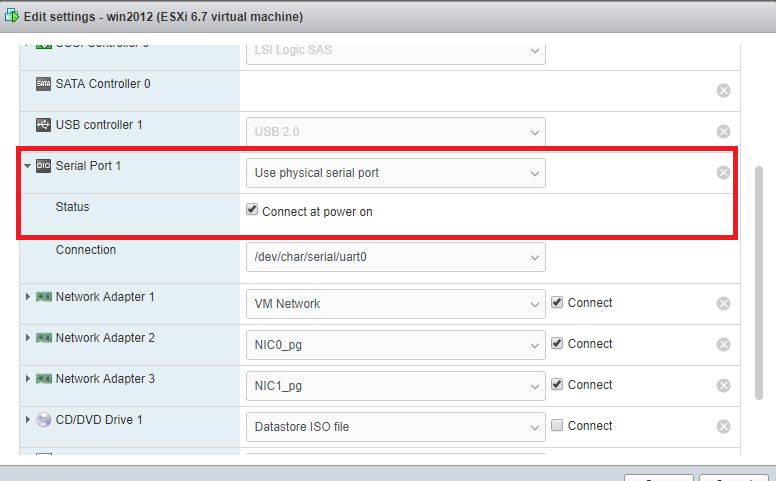Open the Use physical serial port dropdown
The image size is (776, 481).
396,173
